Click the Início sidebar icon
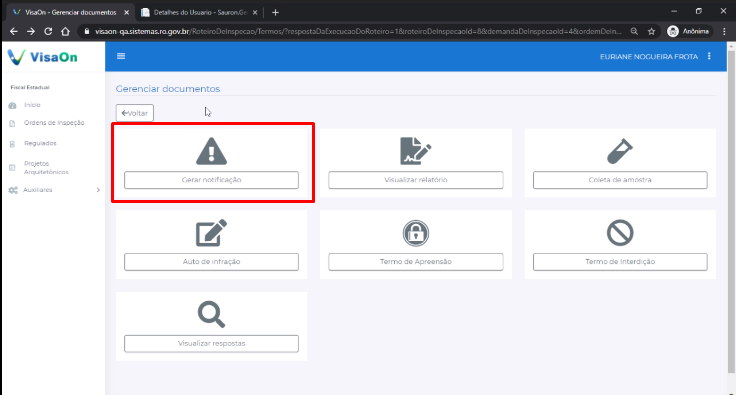Viewport: 736px width, 395px height. pos(13,106)
